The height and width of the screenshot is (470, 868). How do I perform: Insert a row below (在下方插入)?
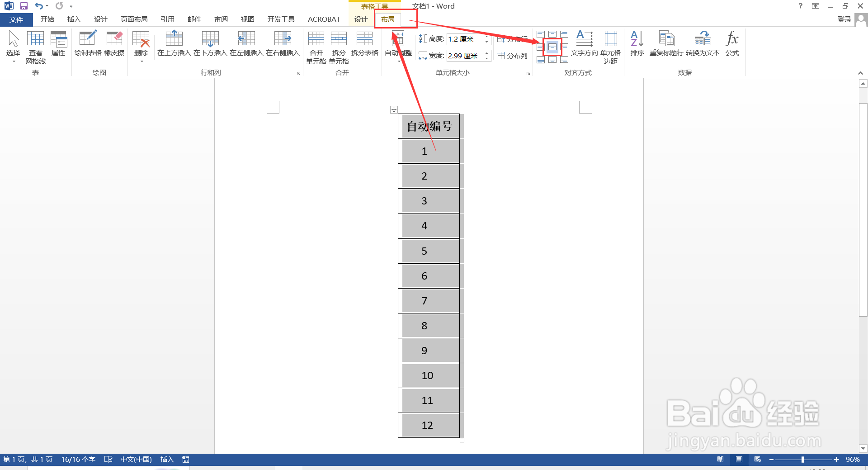click(x=210, y=44)
